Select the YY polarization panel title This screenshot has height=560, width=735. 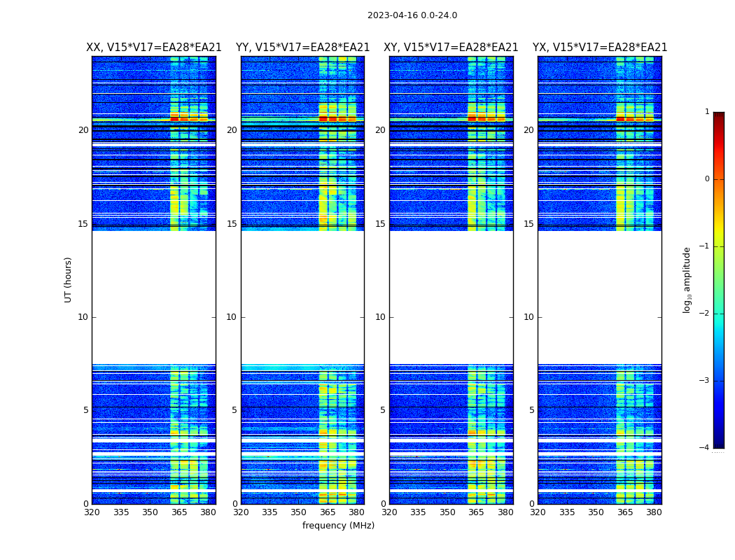[x=302, y=48]
